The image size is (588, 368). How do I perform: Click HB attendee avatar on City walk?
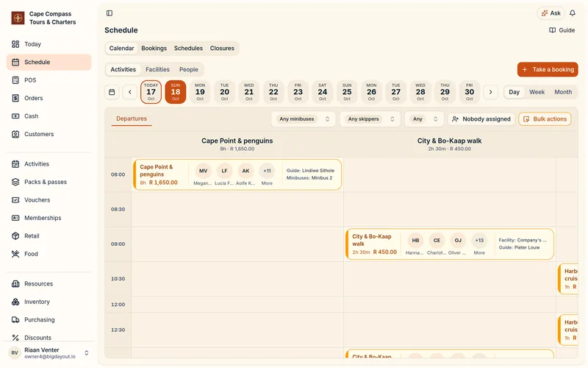[415, 241]
